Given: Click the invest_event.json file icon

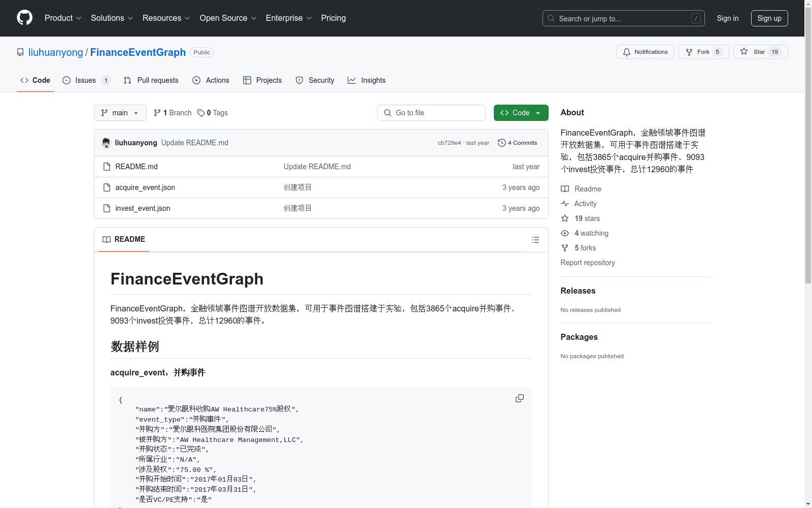Looking at the screenshot, I should pyautogui.click(x=107, y=208).
